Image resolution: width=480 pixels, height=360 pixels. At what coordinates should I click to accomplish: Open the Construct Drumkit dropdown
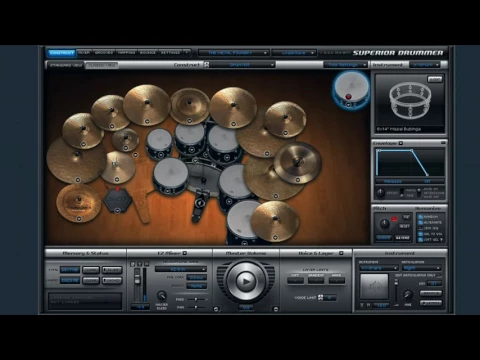click(x=242, y=65)
